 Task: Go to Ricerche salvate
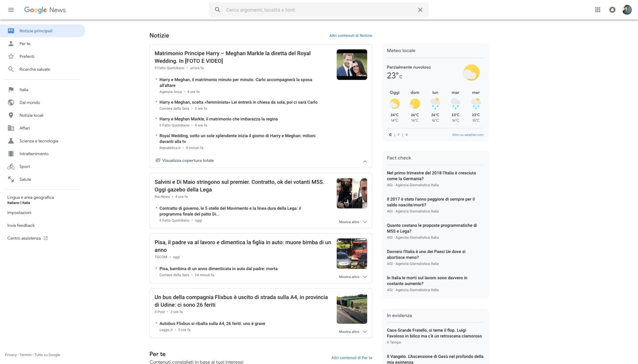point(35,69)
